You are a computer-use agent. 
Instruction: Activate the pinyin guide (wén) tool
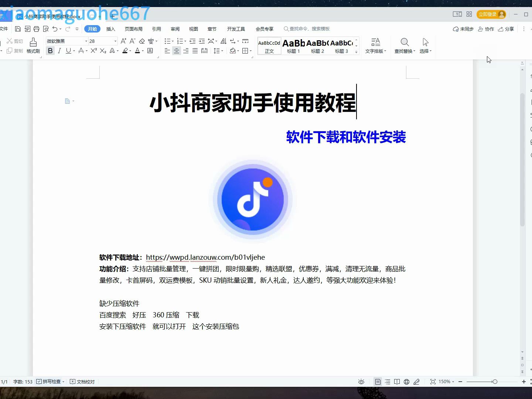tap(151, 41)
